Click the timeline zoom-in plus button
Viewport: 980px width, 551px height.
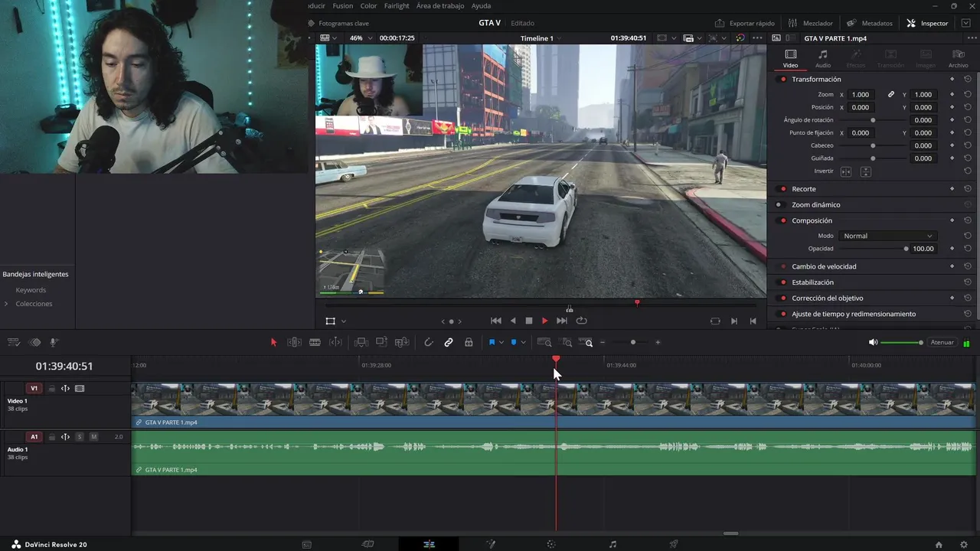658,342
